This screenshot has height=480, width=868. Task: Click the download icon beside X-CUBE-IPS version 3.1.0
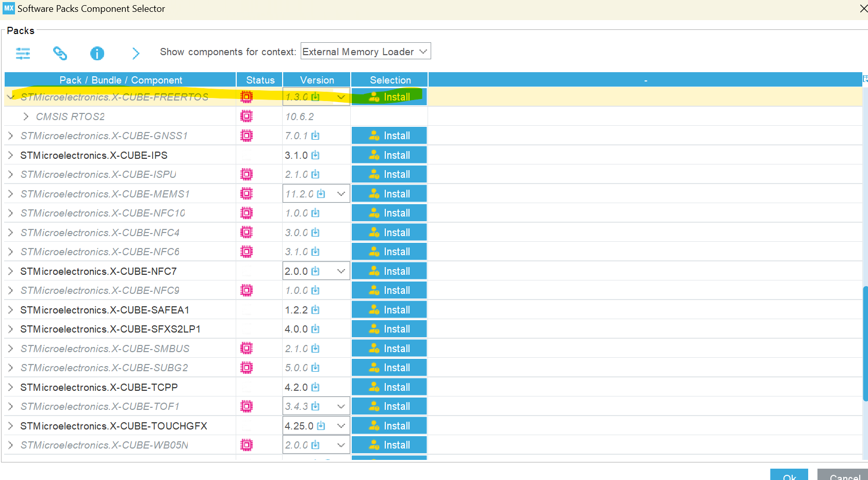pos(316,155)
